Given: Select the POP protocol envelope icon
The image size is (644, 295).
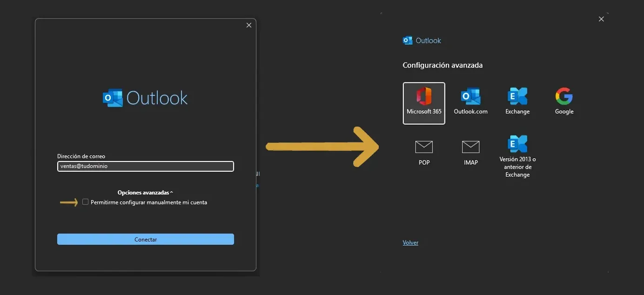Looking at the screenshot, I should [x=423, y=147].
